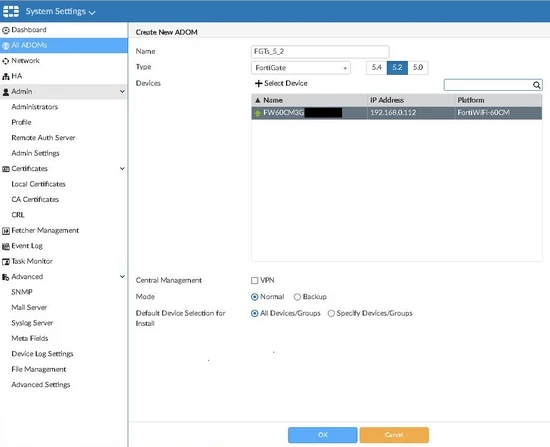
Task: Click the Fetcher Management icon
Action: [x=6, y=231]
